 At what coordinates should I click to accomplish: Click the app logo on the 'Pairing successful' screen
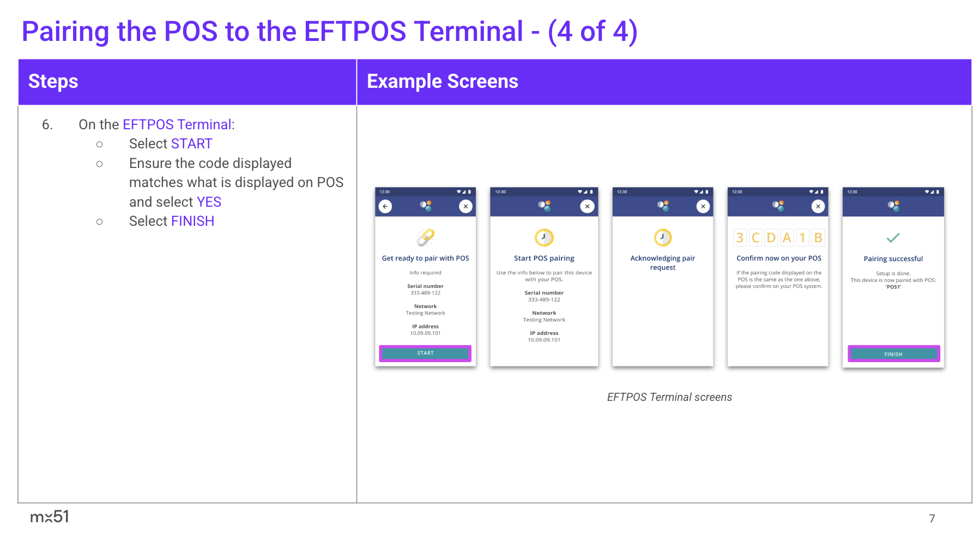tap(893, 206)
